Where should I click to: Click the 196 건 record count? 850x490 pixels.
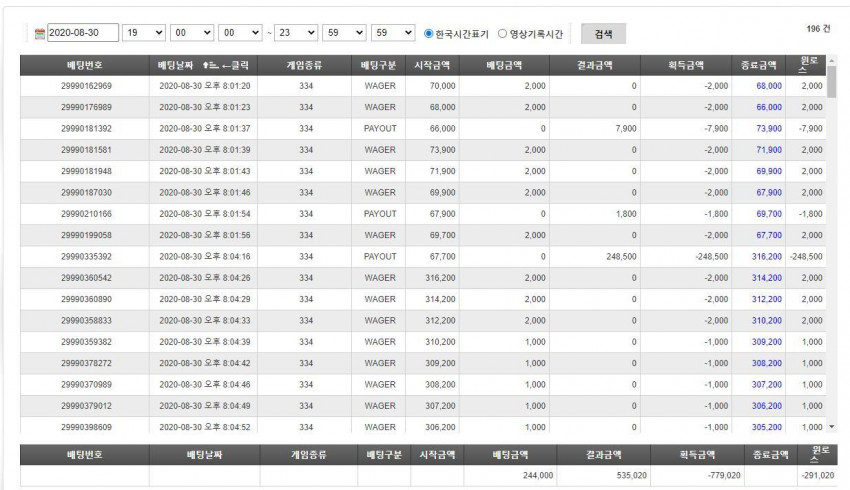[x=818, y=29]
